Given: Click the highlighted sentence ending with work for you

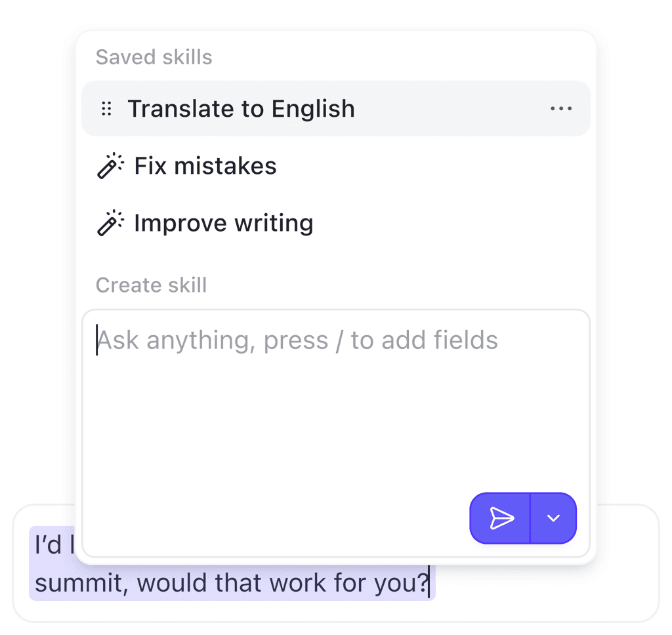Looking at the screenshot, I should pos(231,583).
